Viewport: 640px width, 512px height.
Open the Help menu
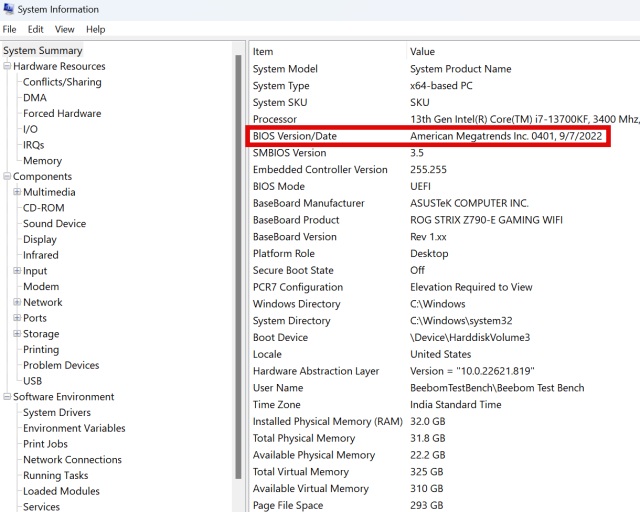pyautogui.click(x=96, y=29)
